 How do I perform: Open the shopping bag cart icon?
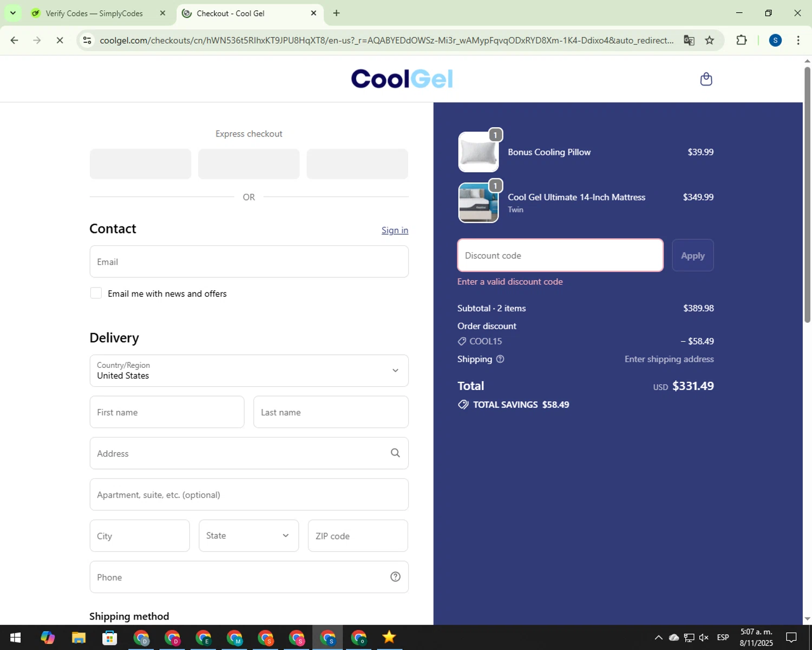(x=706, y=79)
